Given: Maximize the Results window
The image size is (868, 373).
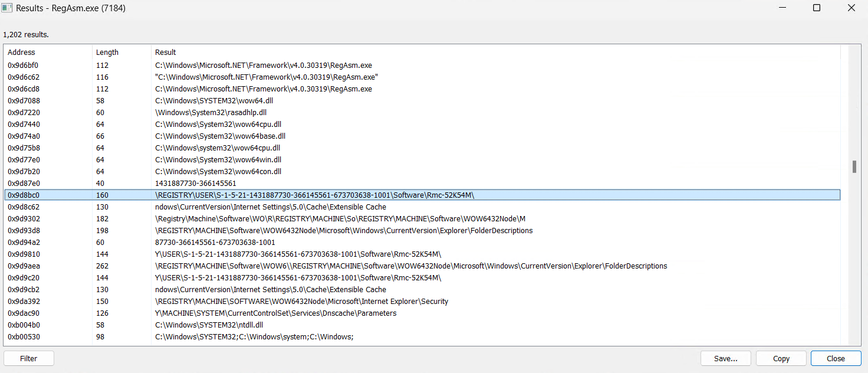Looking at the screenshot, I should pyautogui.click(x=817, y=8).
